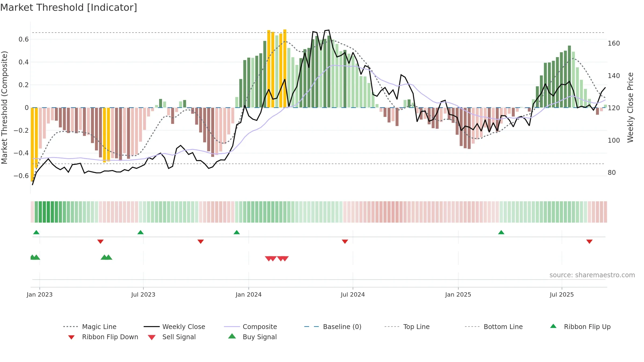This screenshot has height=362, width=644.
Task: Click the 120 right axis tick label
Action: click(x=614, y=108)
